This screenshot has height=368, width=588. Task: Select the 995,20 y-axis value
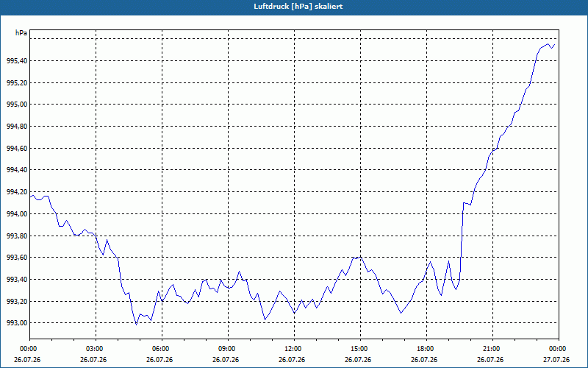17,82
